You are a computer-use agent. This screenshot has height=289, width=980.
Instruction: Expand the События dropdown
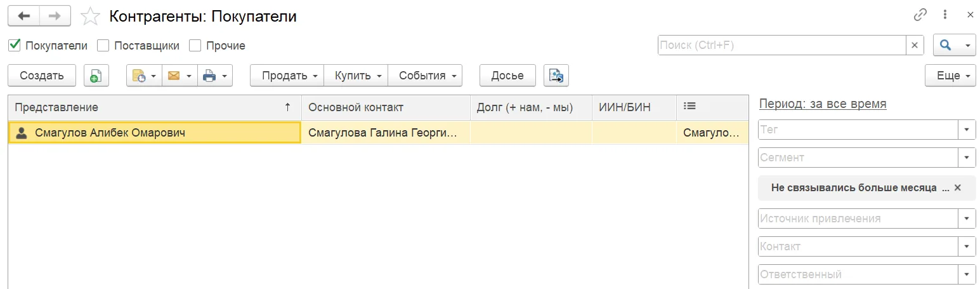coord(425,76)
